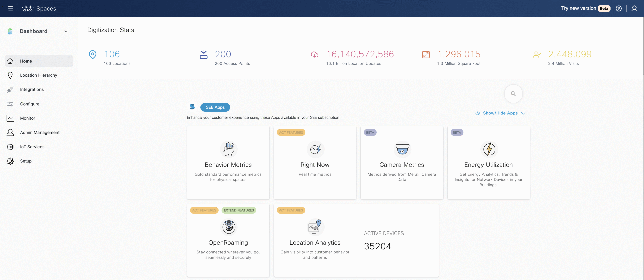Click ACT FEATURES tag on Right Now card
Image resolution: width=644 pixels, height=280 pixels.
coord(291,133)
